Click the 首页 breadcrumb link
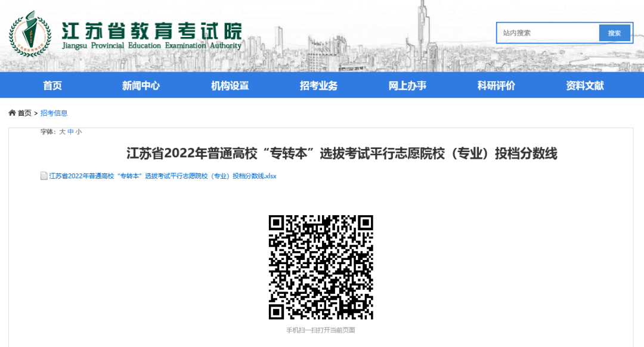Image resolution: width=644 pixels, height=347 pixels. [24, 113]
